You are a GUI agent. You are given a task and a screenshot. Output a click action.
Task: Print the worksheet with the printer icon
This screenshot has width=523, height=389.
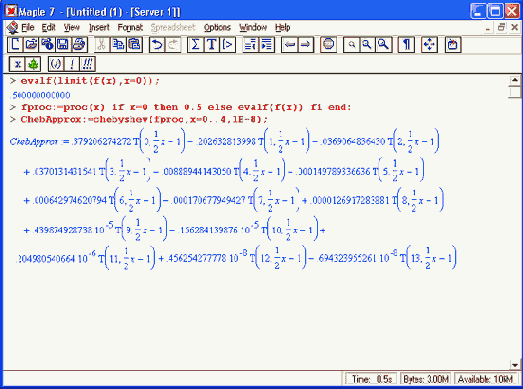[x=79, y=44]
